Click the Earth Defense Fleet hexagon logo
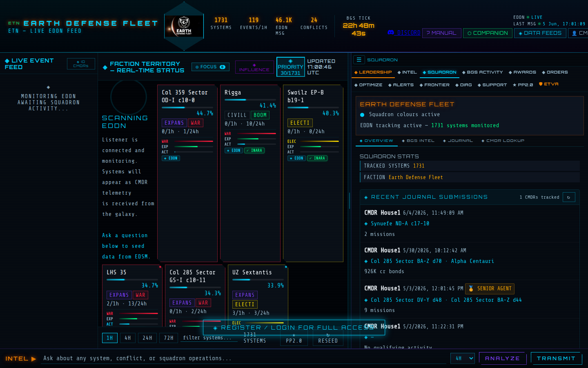The height and width of the screenshot is (368, 588). pos(184,26)
